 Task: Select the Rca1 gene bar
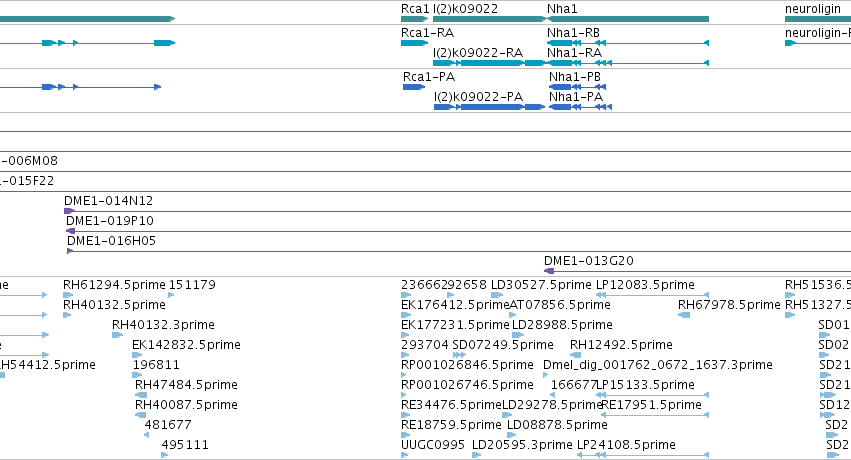[x=415, y=19]
